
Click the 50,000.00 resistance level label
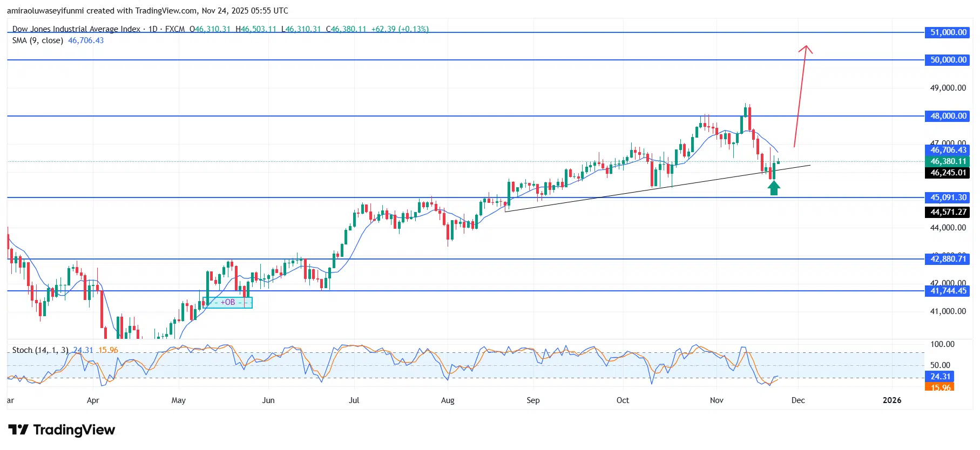pyautogui.click(x=948, y=60)
